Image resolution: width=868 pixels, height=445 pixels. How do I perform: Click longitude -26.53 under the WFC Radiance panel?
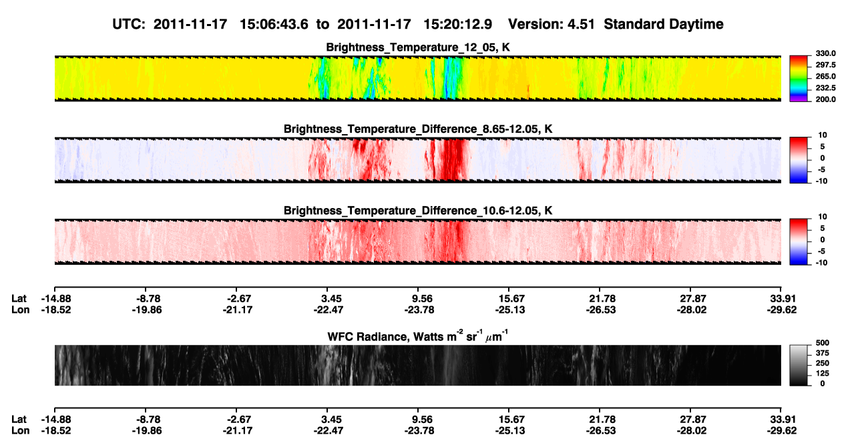click(600, 431)
